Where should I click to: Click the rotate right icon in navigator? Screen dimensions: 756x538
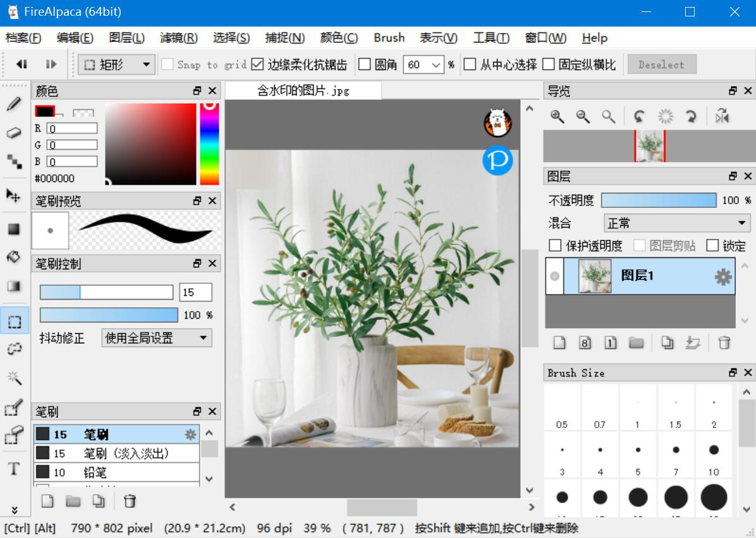[x=691, y=116]
